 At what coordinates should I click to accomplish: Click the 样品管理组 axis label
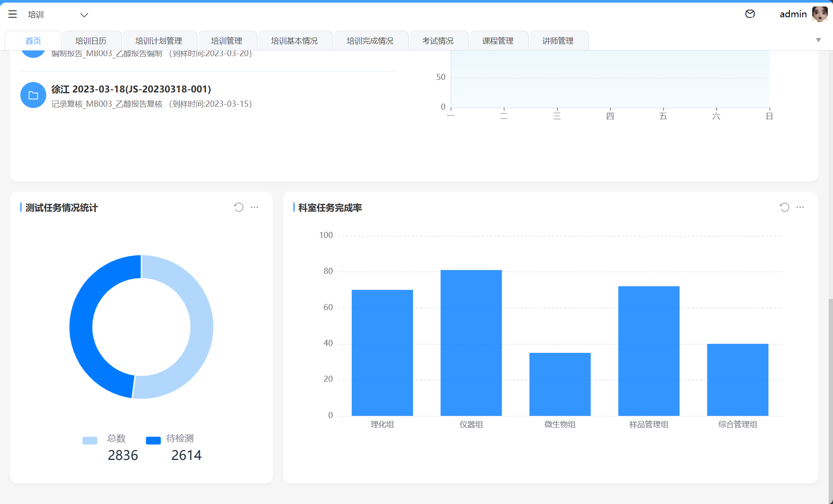(x=649, y=425)
